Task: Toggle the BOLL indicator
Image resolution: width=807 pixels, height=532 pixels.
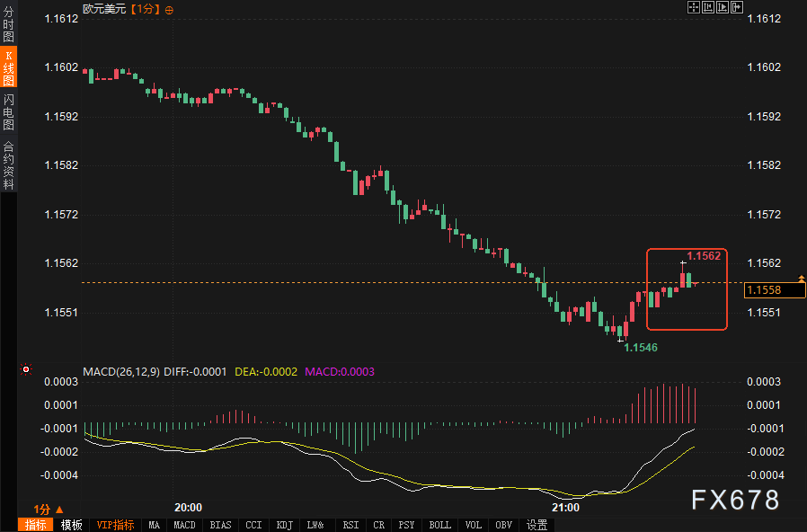Action: (439, 525)
